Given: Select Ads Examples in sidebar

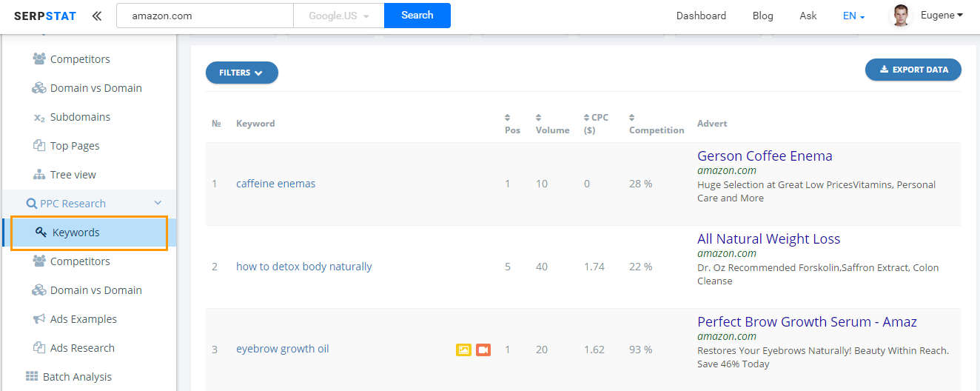Looking at the screenshot, I should click(x=84, y=319).
